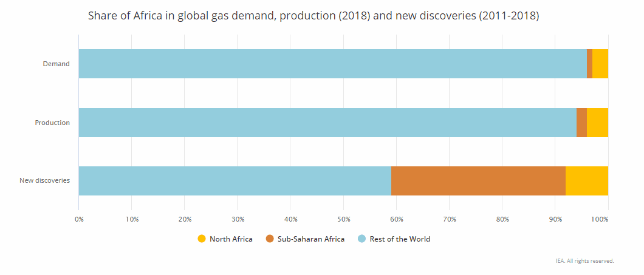Hide the Rest of the World series label
Image resolution: width=644 pixels, height=275 pixels.
click(399, 239)
